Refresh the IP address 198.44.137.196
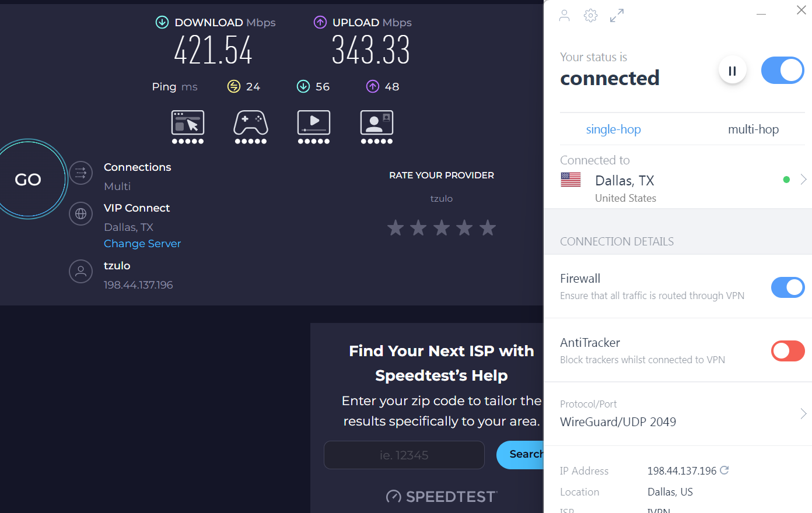 tap(724, 470)
